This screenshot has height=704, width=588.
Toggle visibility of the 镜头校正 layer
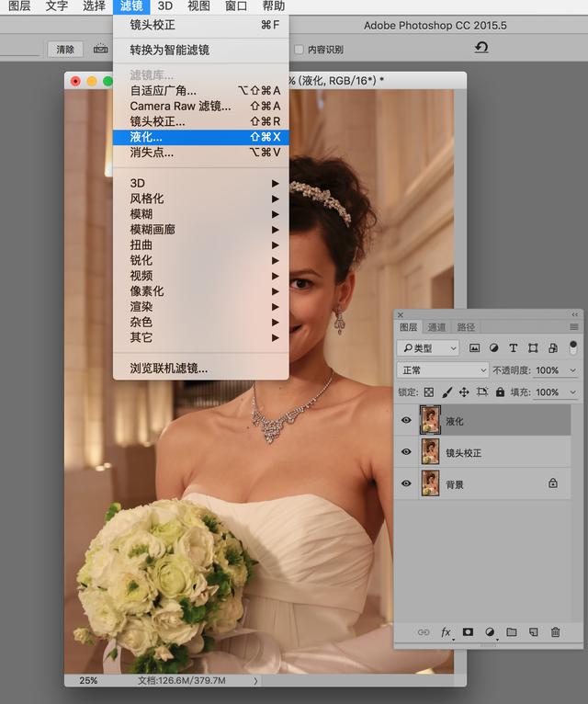coord(406,452)
